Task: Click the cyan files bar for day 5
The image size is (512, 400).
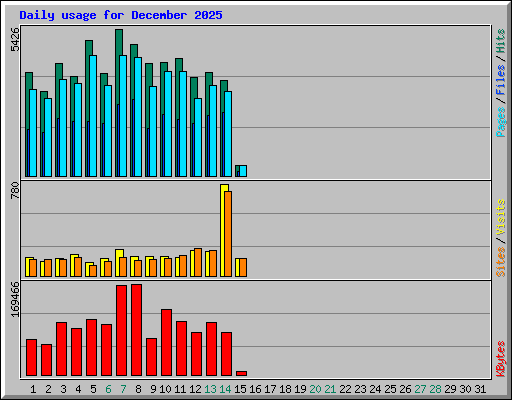Action: 93,116
